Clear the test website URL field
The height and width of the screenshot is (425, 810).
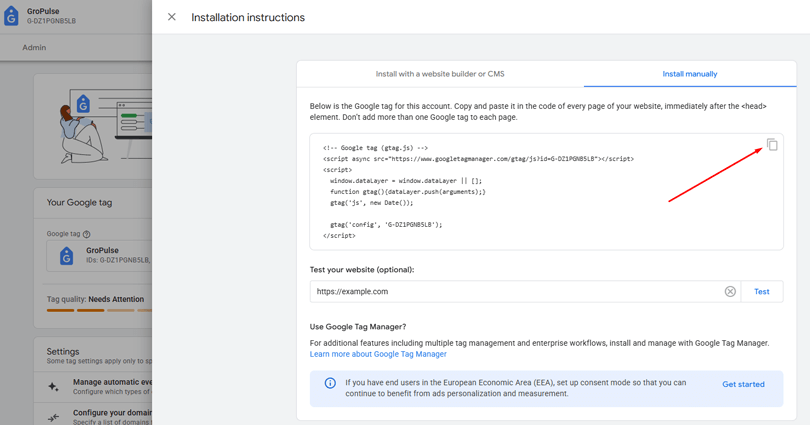[730, 292]
